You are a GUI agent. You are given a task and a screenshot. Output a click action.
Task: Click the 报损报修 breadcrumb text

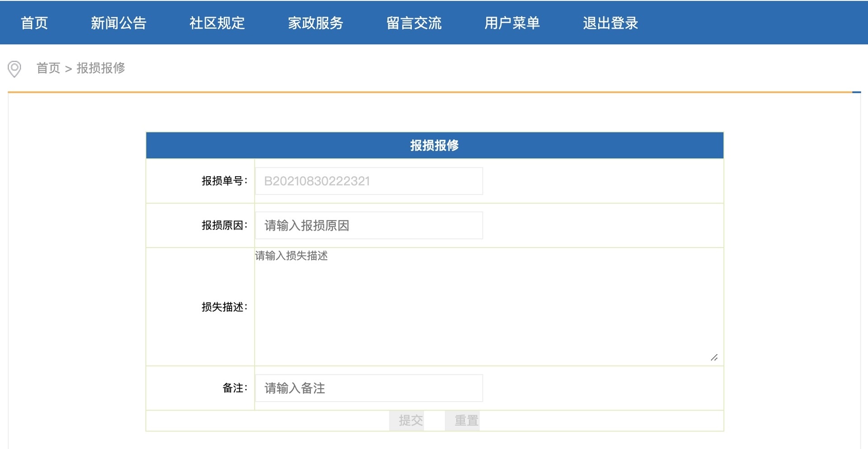[x=101, y=68]
